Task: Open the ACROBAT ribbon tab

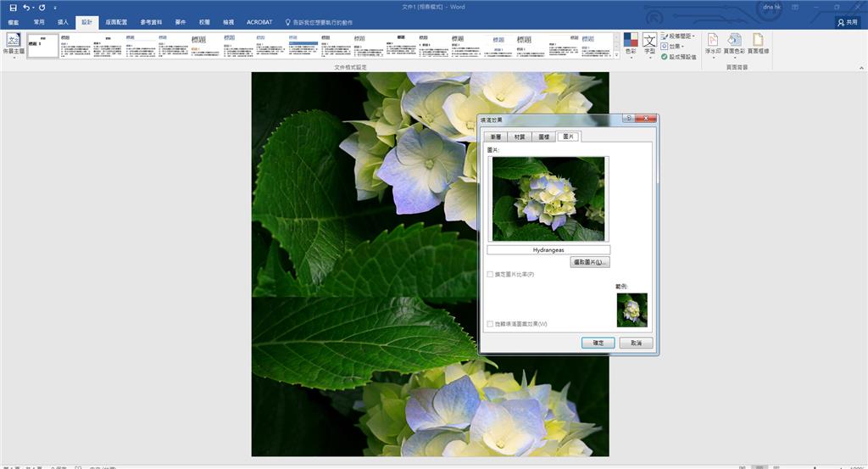Action: tap(259, 22)
